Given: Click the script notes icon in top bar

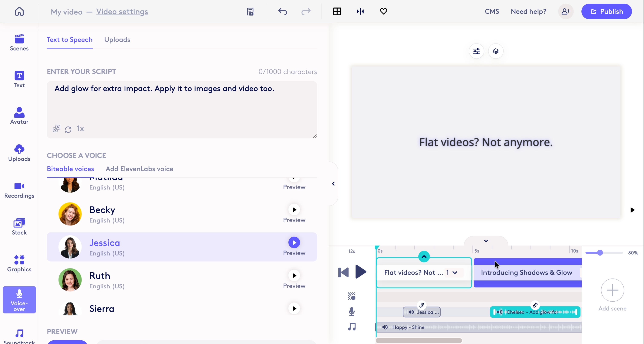Looking at the screenshot, I should (250, 12).
